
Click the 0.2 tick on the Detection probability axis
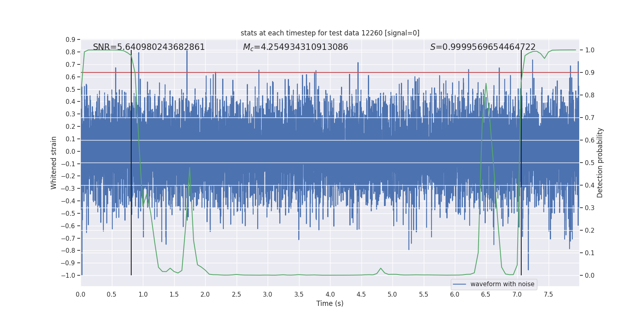590,231
